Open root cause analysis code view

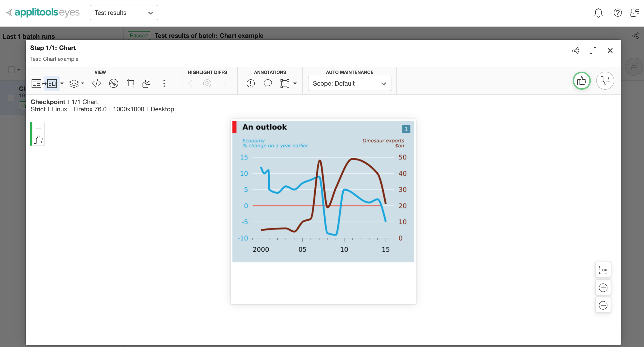pyautogui.click(x=96, y=83)
